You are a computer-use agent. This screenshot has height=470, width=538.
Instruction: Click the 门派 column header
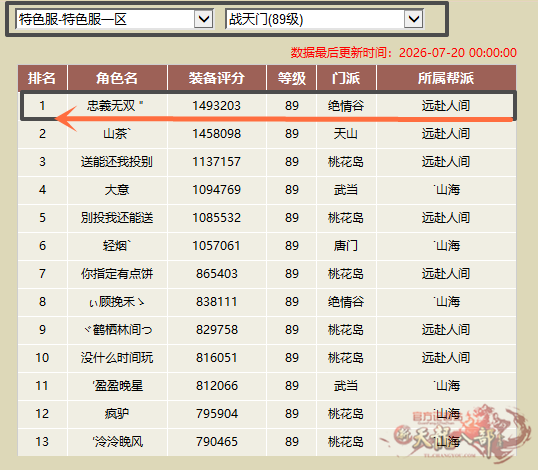click(x=346, y=78)
